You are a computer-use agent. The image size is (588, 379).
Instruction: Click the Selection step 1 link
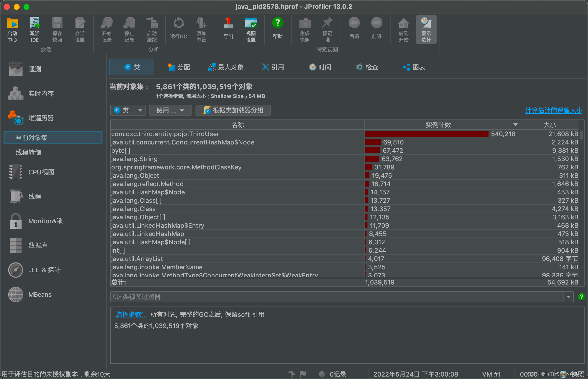pyautogui.click(x=130, y=314)
